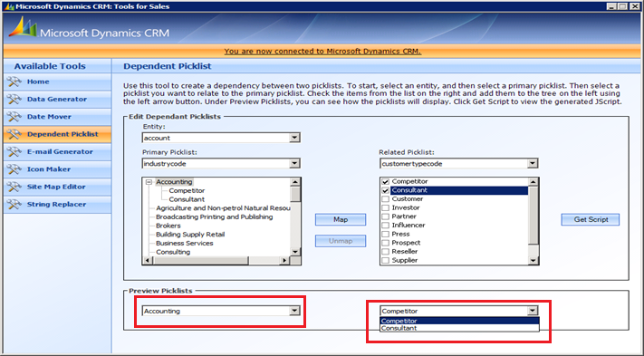This screenshot has width=644, height=356.
Task: Toggle the Competitor preview dropdown arrow
Action: 533,311
